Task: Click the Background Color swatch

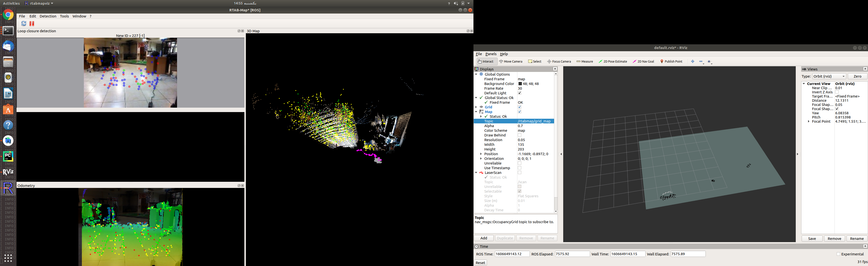Action: pos(520,84)
